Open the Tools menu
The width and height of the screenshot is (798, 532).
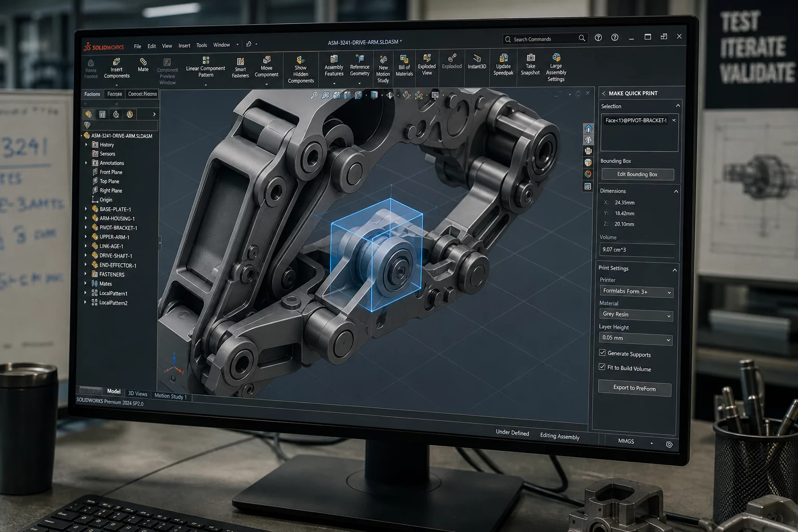202,45
